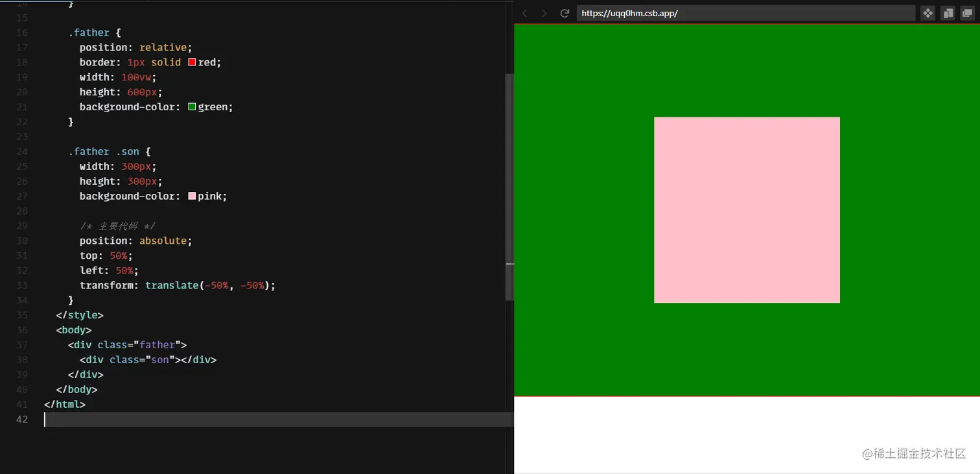Viewport: 980px width, 474px height.
Task: Click the 'width: 100vw;' code line
Action: [118, 77]
